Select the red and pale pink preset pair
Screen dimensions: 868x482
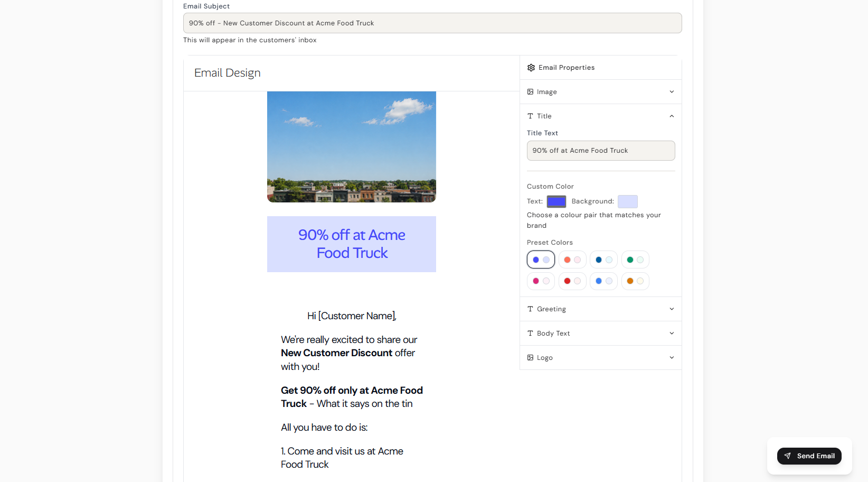tap(572, 281)
